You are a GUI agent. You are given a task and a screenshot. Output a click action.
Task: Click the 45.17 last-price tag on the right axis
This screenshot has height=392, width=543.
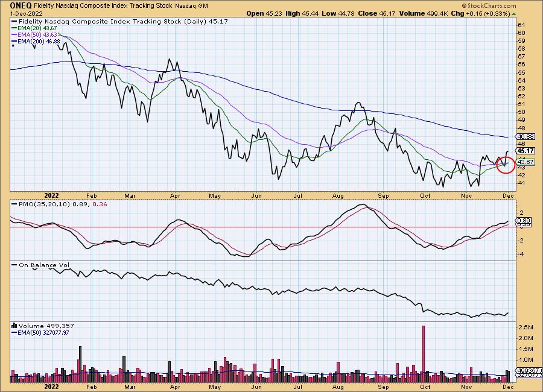(x=526, y=151)
